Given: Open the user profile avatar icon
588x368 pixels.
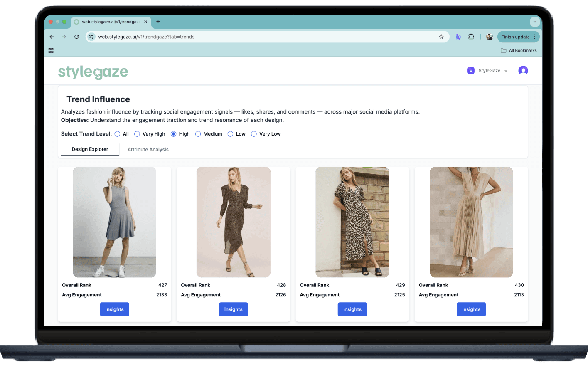Looking at the screenshot, I should pyautogui.click(x=523, y=70).
